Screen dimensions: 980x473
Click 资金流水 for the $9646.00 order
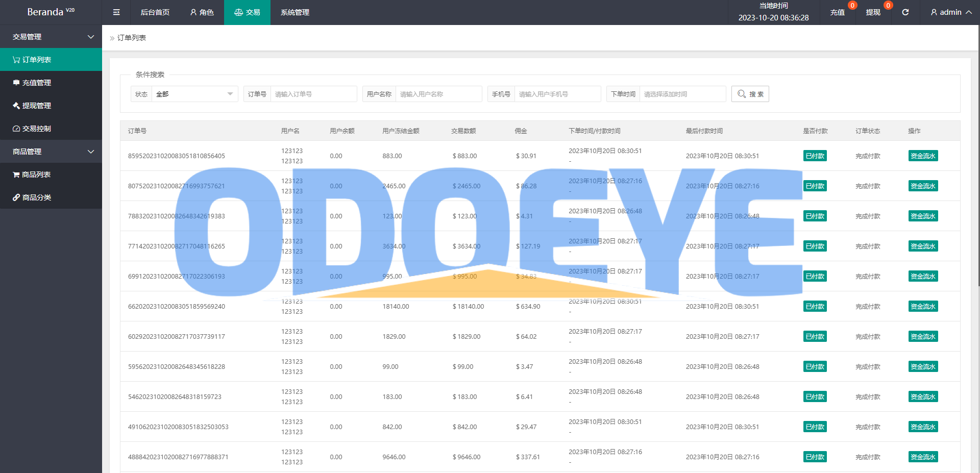[x=923, y=457]
